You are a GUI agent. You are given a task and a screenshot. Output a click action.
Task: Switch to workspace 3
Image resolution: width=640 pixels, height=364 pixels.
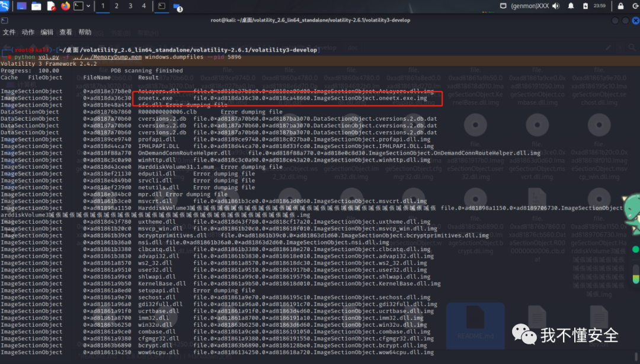pyautogui.click(x=130, y=6)
